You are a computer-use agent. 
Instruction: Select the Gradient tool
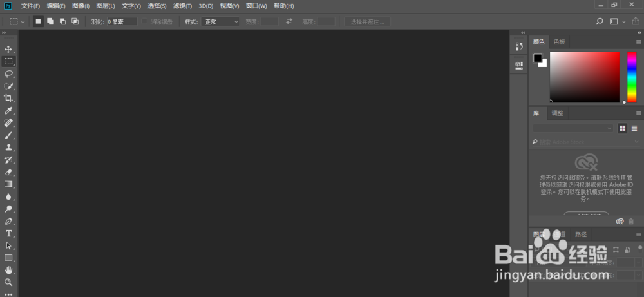click(x=8, y=184)
